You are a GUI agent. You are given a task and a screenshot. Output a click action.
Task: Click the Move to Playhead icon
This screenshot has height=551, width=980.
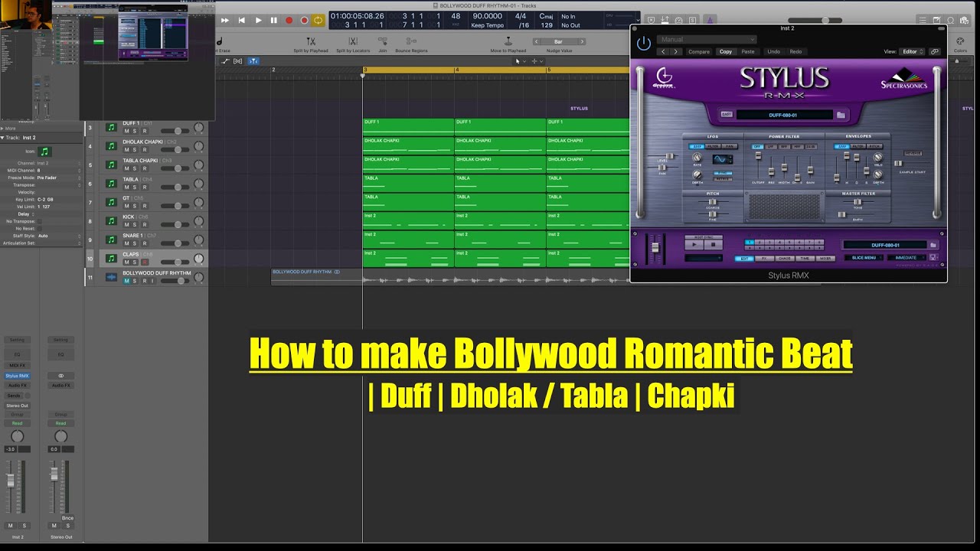[508, 41]
